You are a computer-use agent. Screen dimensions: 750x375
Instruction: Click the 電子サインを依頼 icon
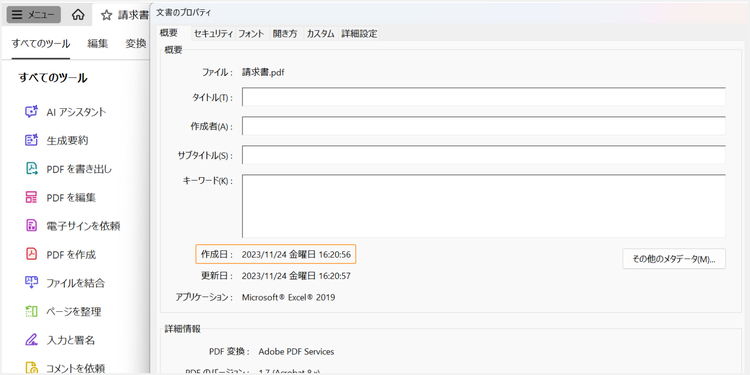(x=31, y=226)
